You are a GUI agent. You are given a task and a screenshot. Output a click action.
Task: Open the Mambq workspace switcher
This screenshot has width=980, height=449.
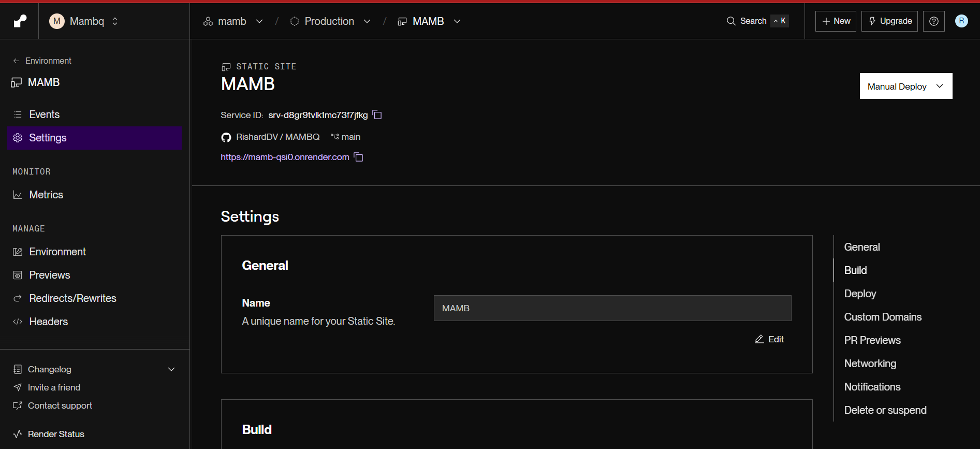[84, 21]
